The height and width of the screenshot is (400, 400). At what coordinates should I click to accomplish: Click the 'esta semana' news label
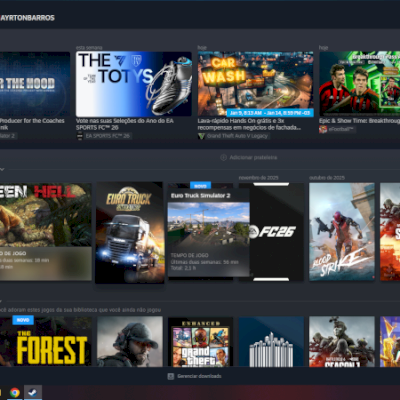click(x=89, y=48)
